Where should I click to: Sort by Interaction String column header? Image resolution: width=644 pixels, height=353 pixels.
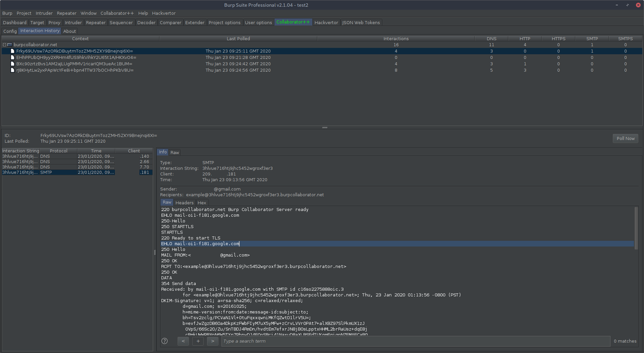tap(20, 151)
